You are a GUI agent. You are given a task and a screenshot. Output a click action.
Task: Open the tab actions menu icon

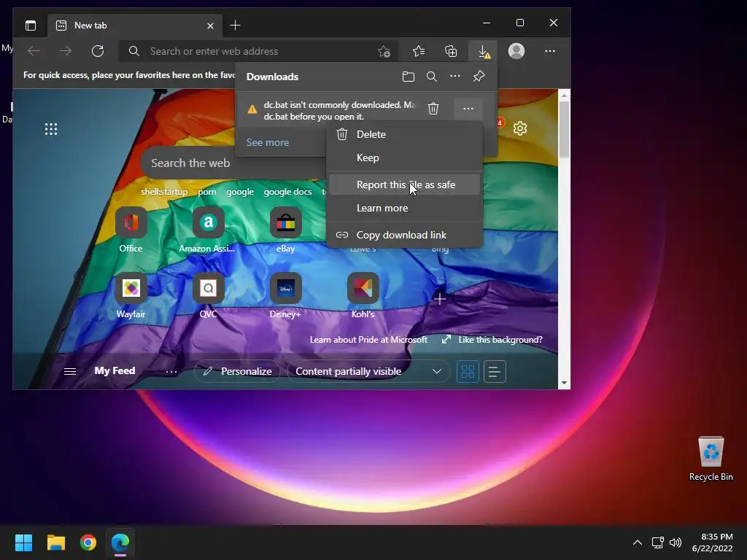31,26
